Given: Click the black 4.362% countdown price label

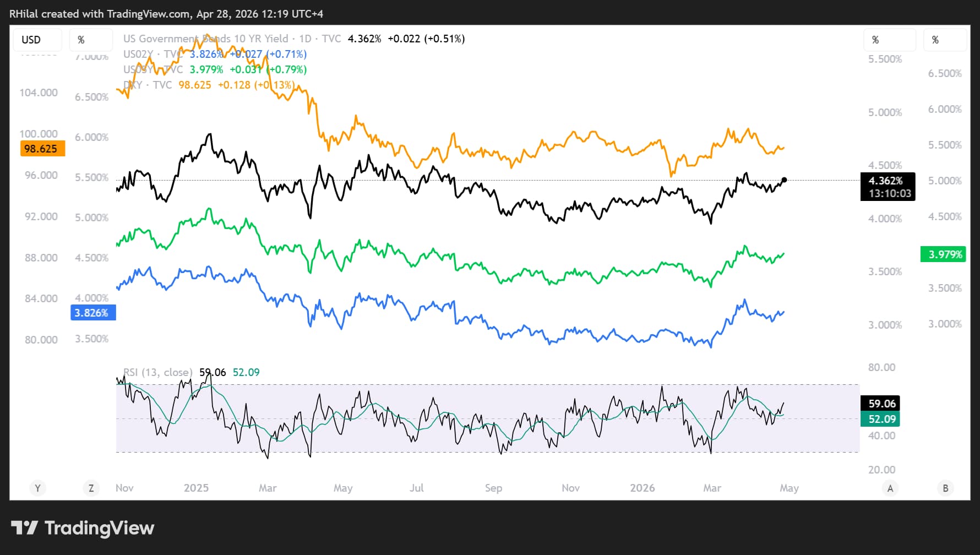Looking at the screenshot, I should point(887,187).
